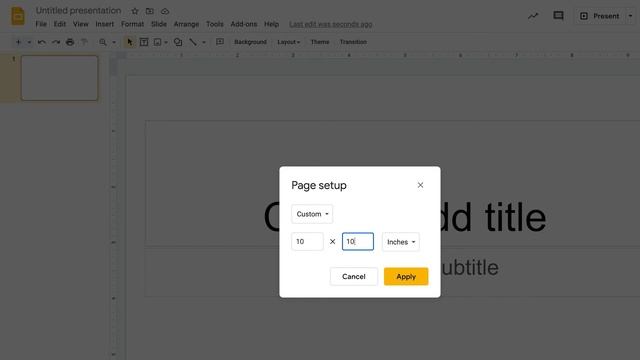Expand insert image options arrow

pyautogui.click(x=166, y=42)
